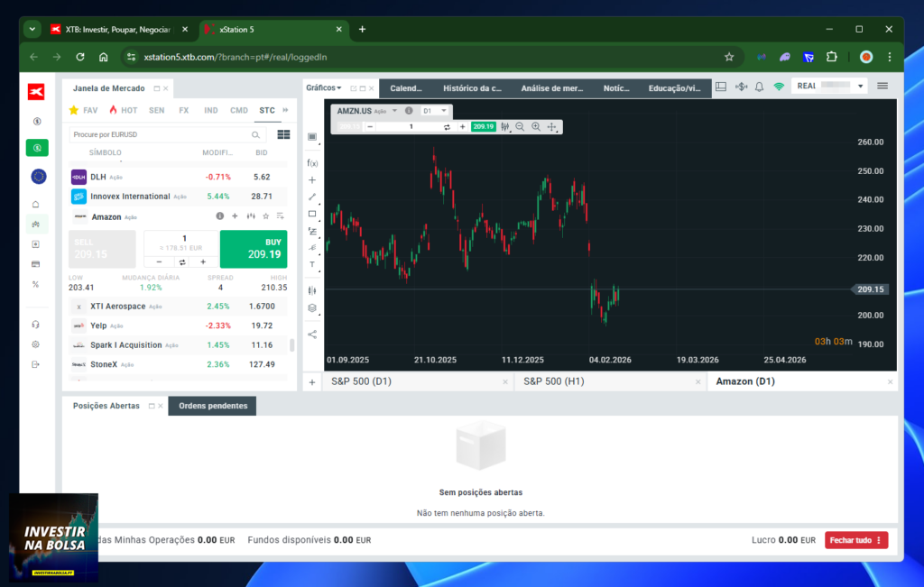Click the green BUY 209.19 button

pos(254,249)
